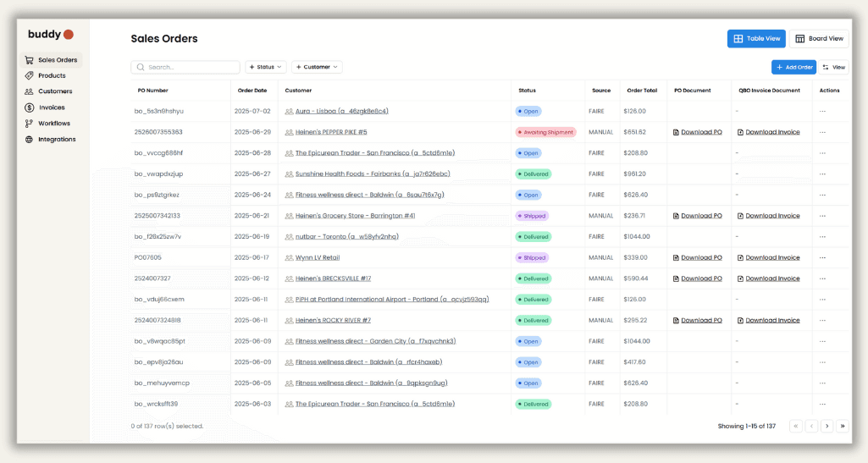The width and height of the screenshot is (868, 463).
Task: Open actions menu for bo_v8wqac85pt
Action: click(x=822, y=341)
